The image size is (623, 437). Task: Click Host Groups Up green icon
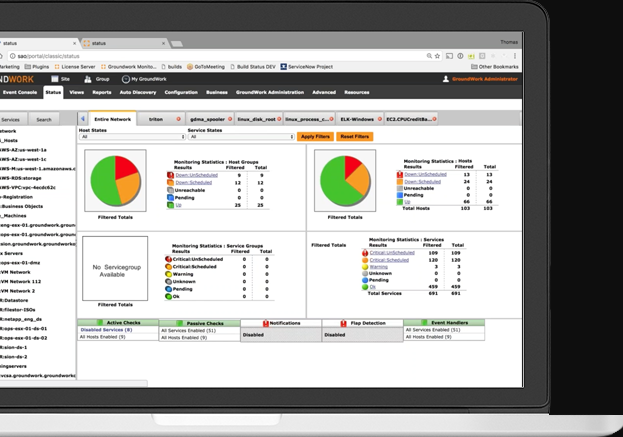pos(170,205)
